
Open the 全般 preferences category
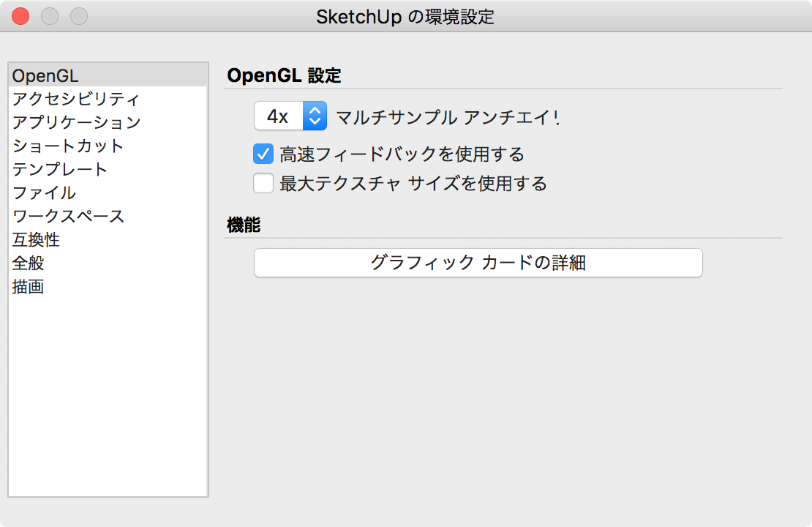pos(108,263)
